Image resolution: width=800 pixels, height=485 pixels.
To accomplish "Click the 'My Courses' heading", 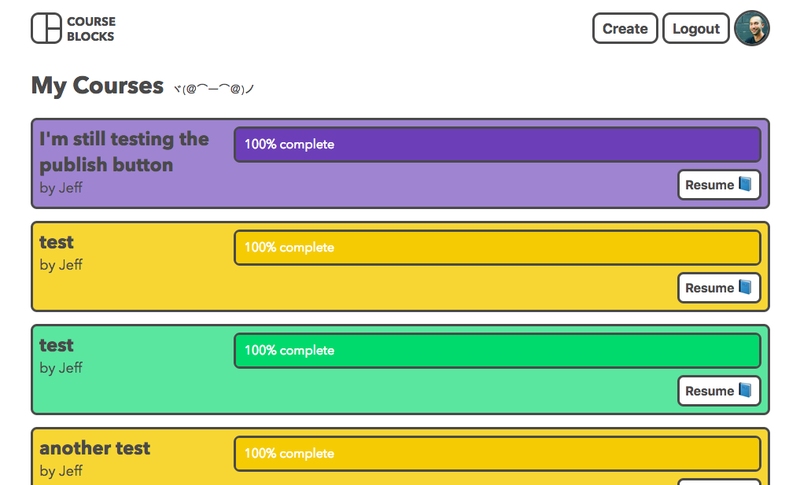I will coord(97,85).
